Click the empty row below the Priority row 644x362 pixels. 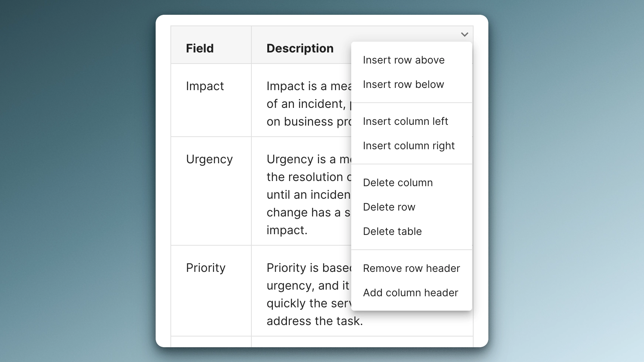coord(211,342)
